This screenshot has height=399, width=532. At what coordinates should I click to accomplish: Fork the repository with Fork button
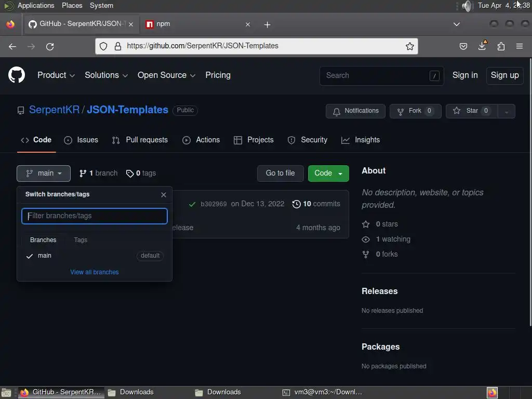tap(415, 111)
